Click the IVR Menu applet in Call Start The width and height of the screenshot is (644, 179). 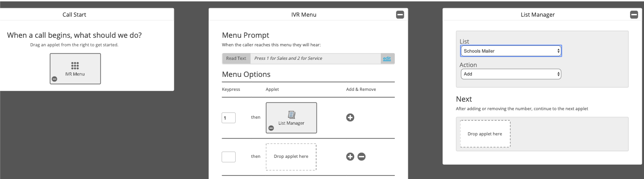75,69
